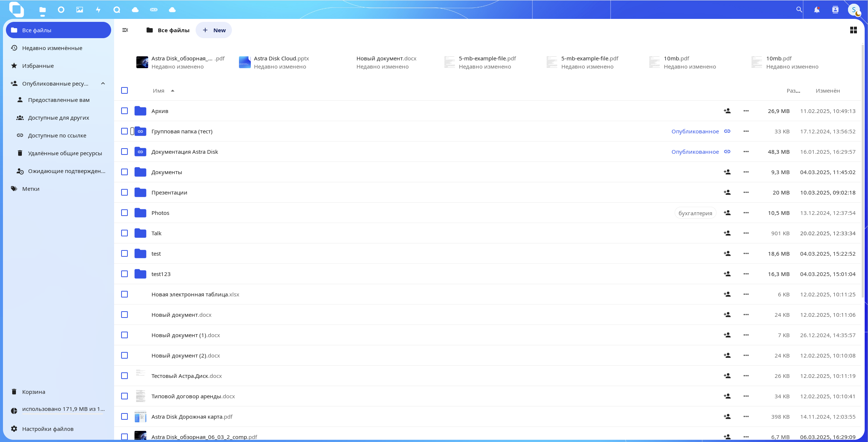The height and width of the screenshot is (442, 868).
Task: Open Настройки файлов settings
Action: 59,429
